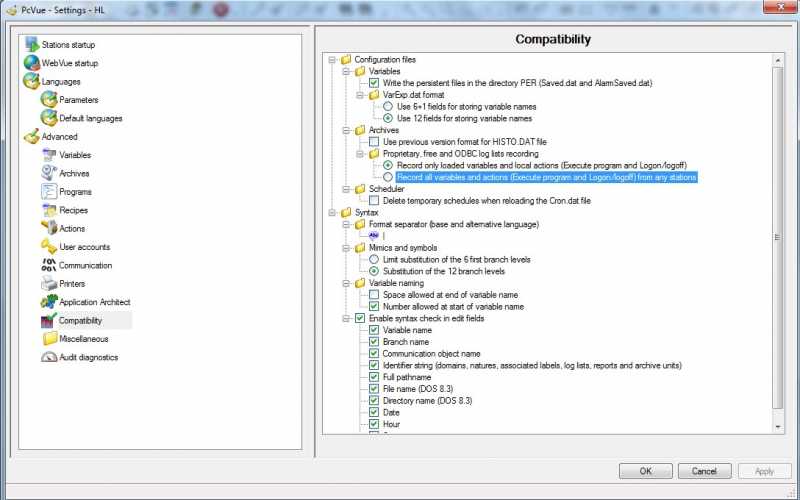The width and height of the screenshot is (800, 500).
Task: Collapse the Mimics and symbols folder node
Action: coord(346,248)
